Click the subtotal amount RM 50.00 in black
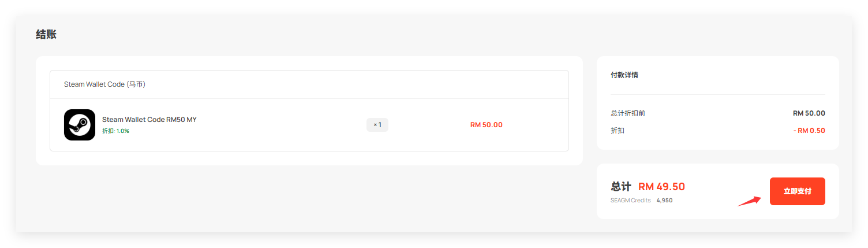 coord(809,113)
